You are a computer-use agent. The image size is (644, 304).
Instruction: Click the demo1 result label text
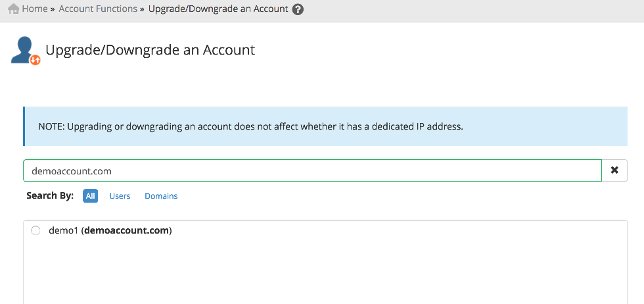(x=63, y=231)
